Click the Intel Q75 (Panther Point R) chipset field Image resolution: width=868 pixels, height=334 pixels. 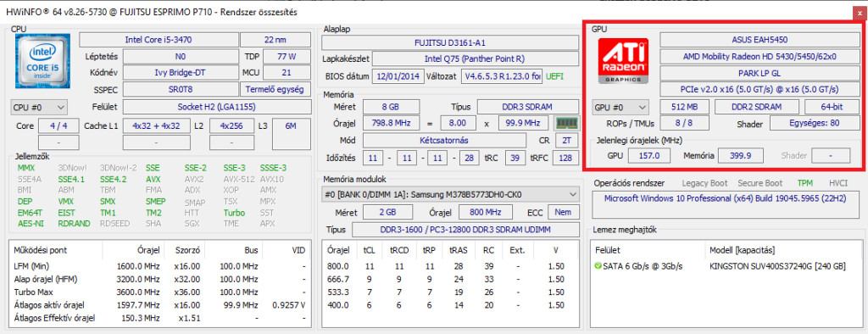475,58
